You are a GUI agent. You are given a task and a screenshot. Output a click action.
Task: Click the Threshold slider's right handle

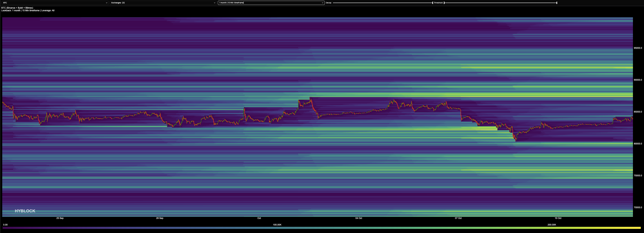pyautogui.click(x=557, y=3)
